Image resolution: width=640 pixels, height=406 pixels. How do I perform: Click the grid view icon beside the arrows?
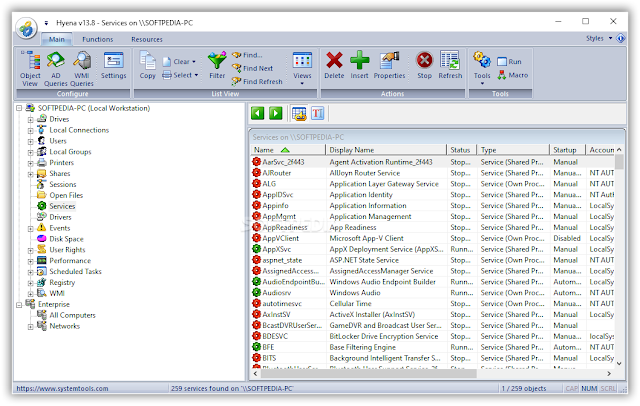pos(299,113)
